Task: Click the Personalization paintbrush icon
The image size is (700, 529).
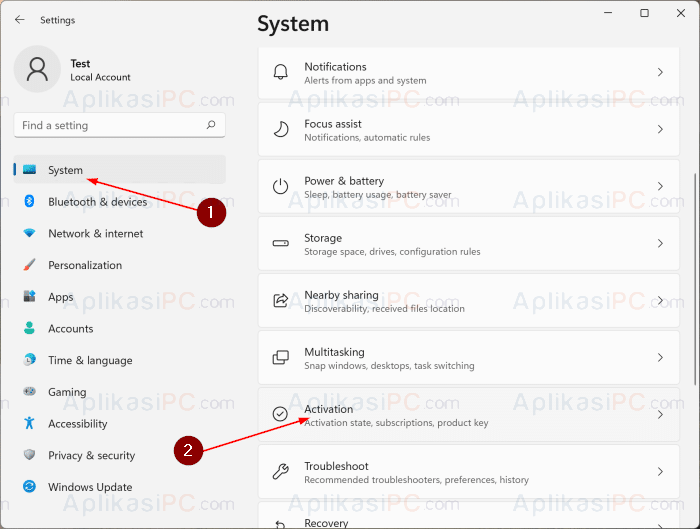Action: (x=29, y=265)
